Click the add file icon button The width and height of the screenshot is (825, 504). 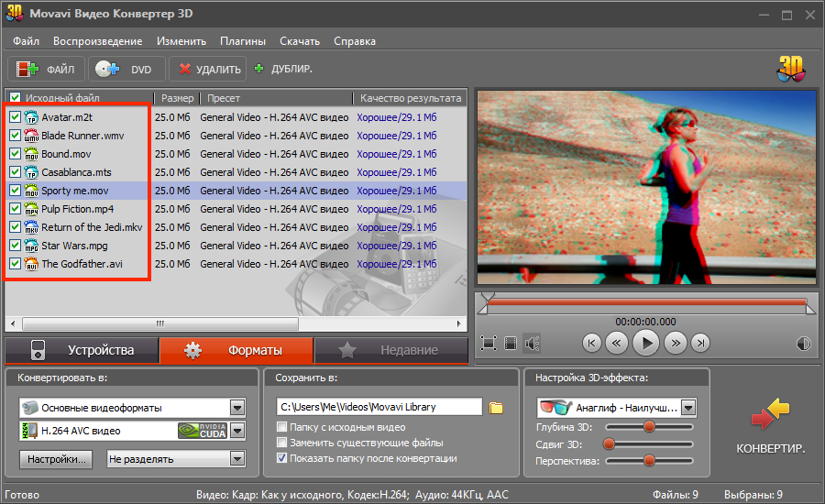28,69
